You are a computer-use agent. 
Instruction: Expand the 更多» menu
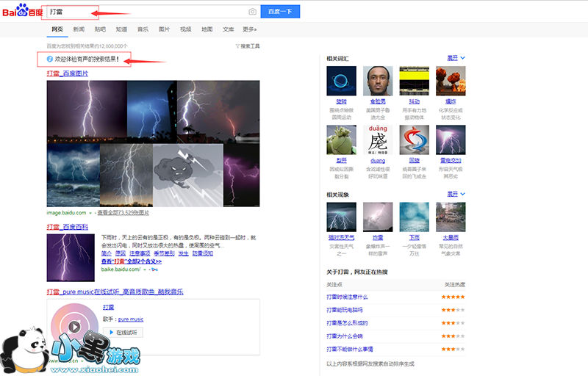250,29
